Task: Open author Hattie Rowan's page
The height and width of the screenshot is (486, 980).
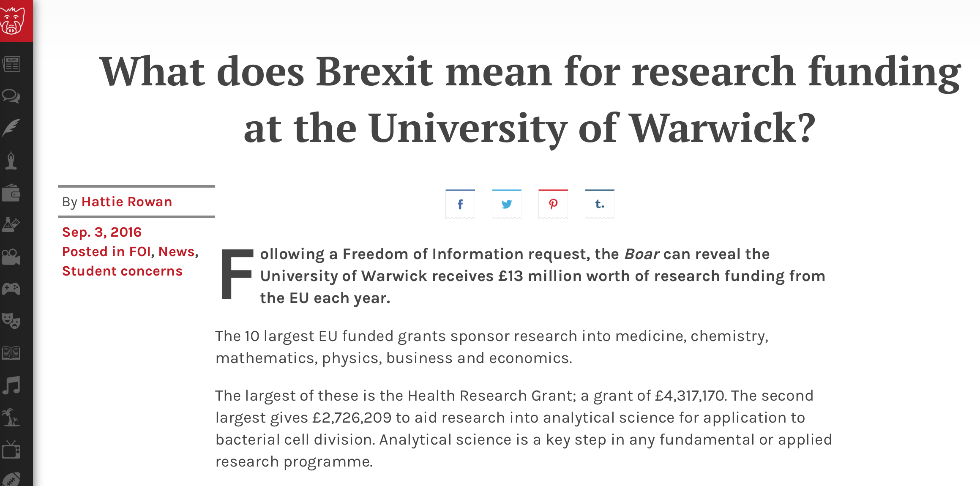Action: (127, 202)
